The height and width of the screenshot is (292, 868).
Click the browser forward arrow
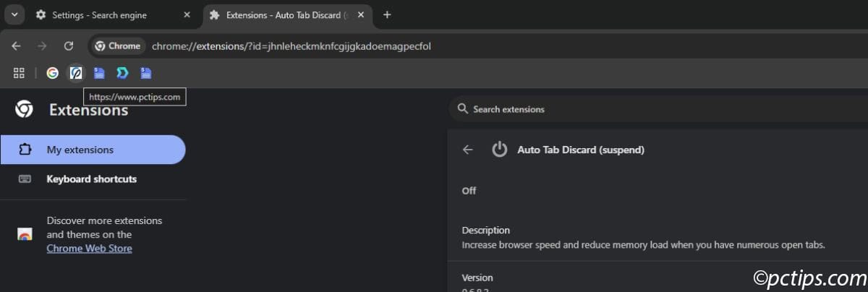(x=42, y=46)
